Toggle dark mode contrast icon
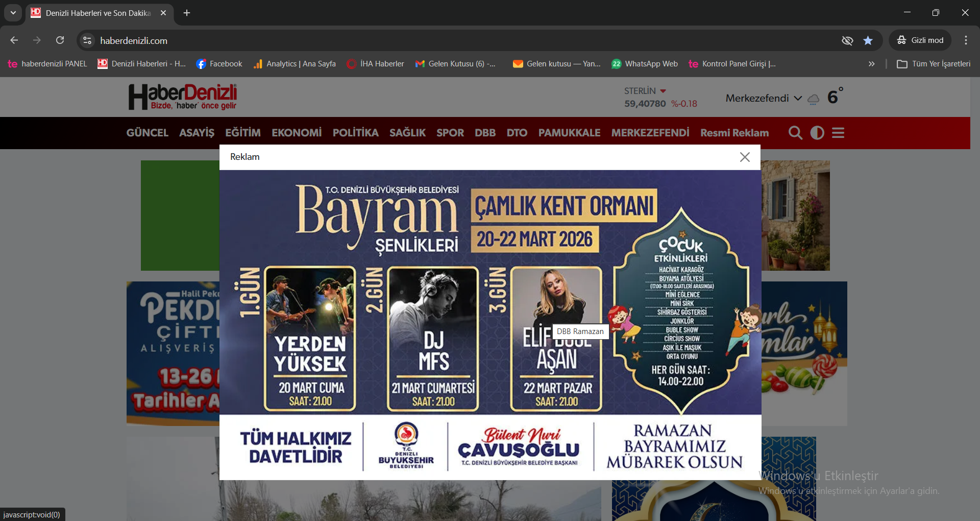This screenshot has width=980, height=521. tap(817, 133)
